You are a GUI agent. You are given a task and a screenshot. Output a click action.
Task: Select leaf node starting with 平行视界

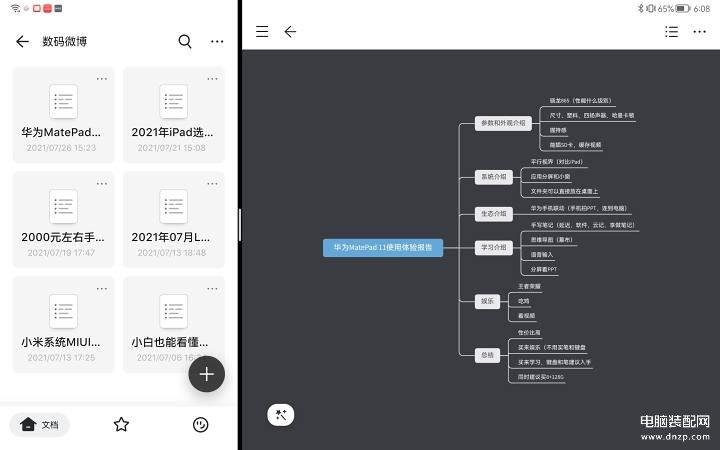click(x=557, y=162)
